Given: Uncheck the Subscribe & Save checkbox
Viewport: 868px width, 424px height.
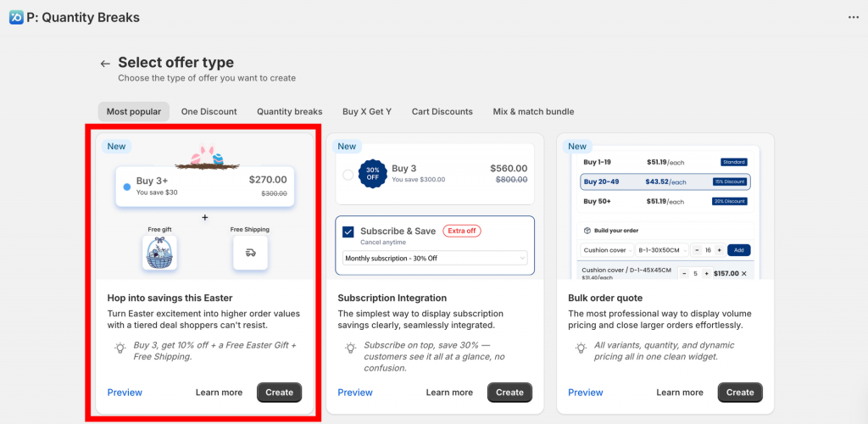Looking at the screenshot, I should [x=348, y=232].
